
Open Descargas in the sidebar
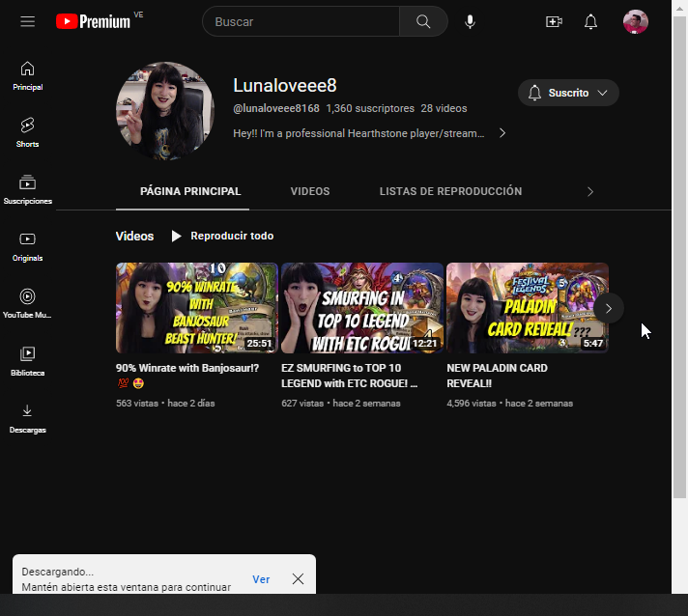[28, 419]
